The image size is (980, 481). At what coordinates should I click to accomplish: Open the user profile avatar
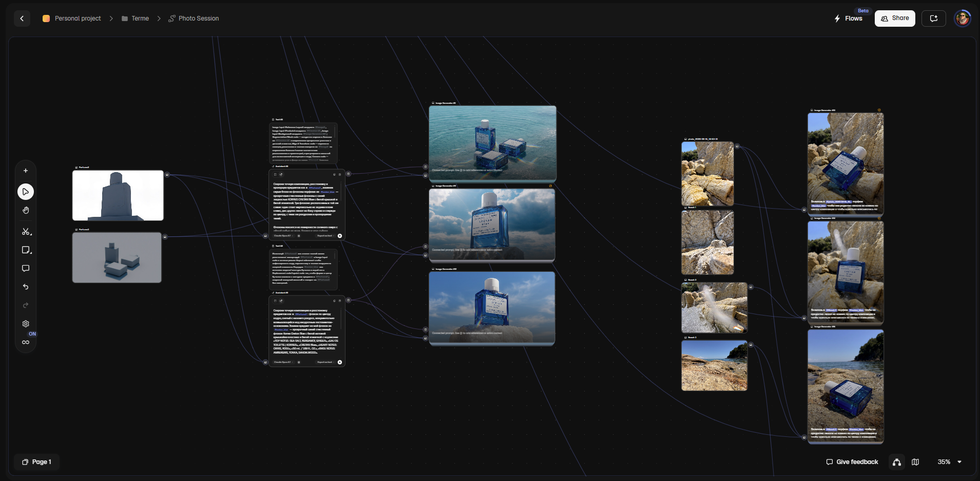(963, 18)
